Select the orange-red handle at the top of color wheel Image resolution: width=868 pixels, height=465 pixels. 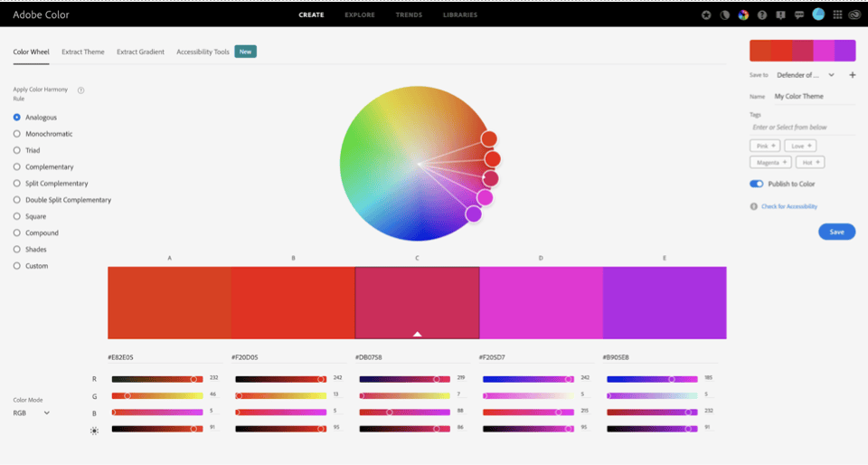pos(489,139)
